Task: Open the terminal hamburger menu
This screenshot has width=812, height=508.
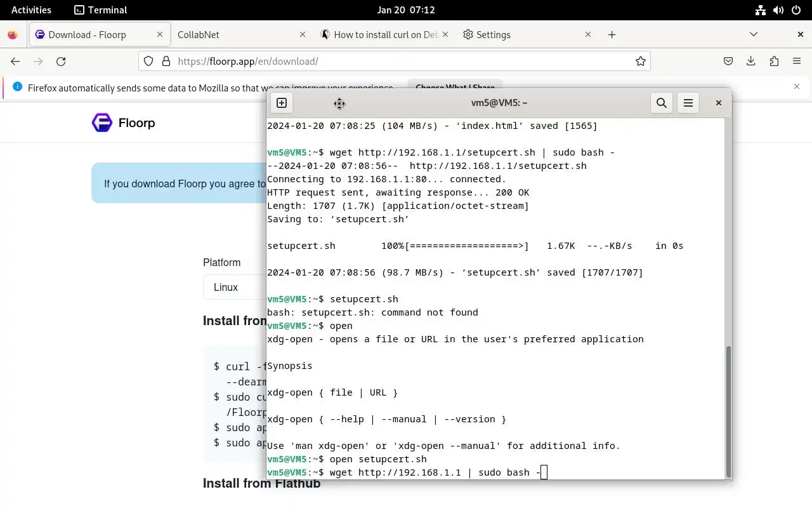Action: click(x=688, y=103)
